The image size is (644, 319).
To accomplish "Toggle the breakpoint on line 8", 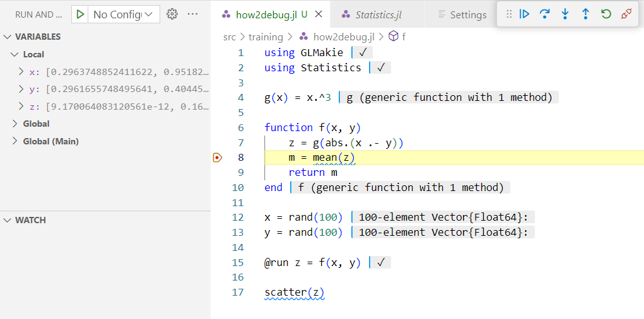I will point(218,158).
